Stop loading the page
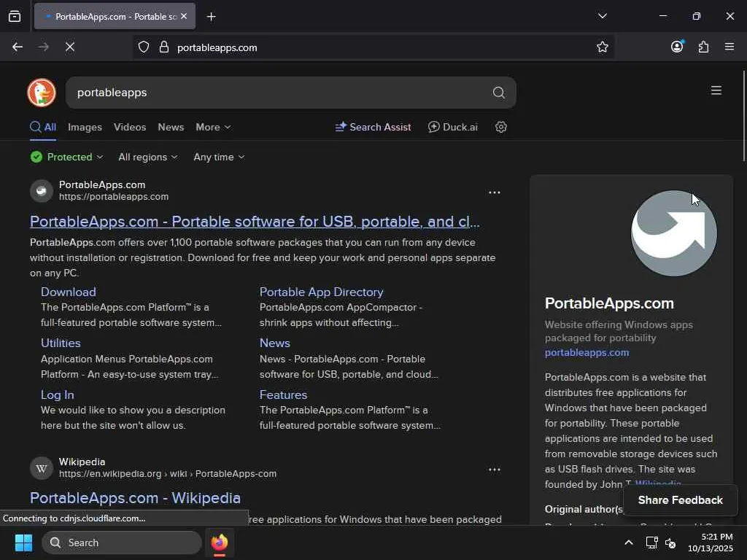 point(70,47)
